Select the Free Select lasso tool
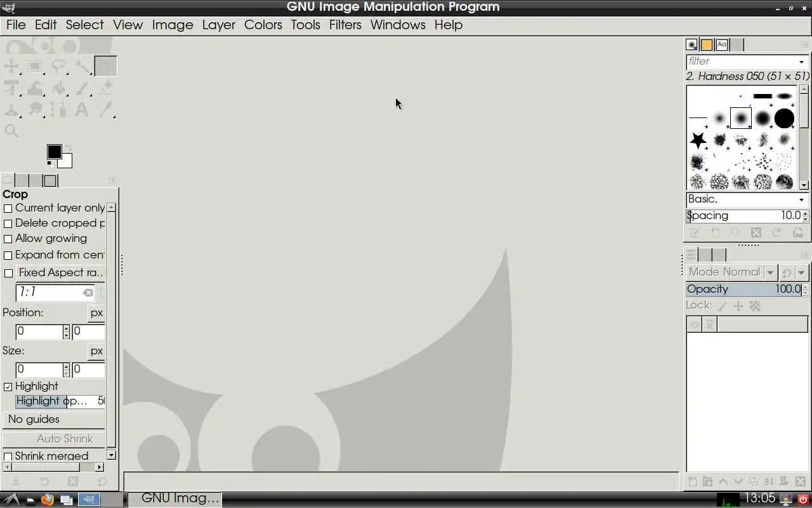This screenshot has width=812, height=508. 58,66
